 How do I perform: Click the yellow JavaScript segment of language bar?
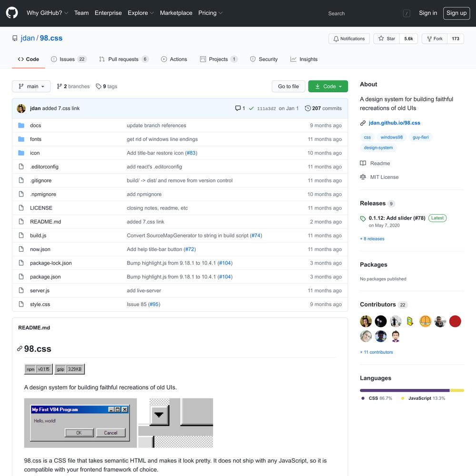457,391
